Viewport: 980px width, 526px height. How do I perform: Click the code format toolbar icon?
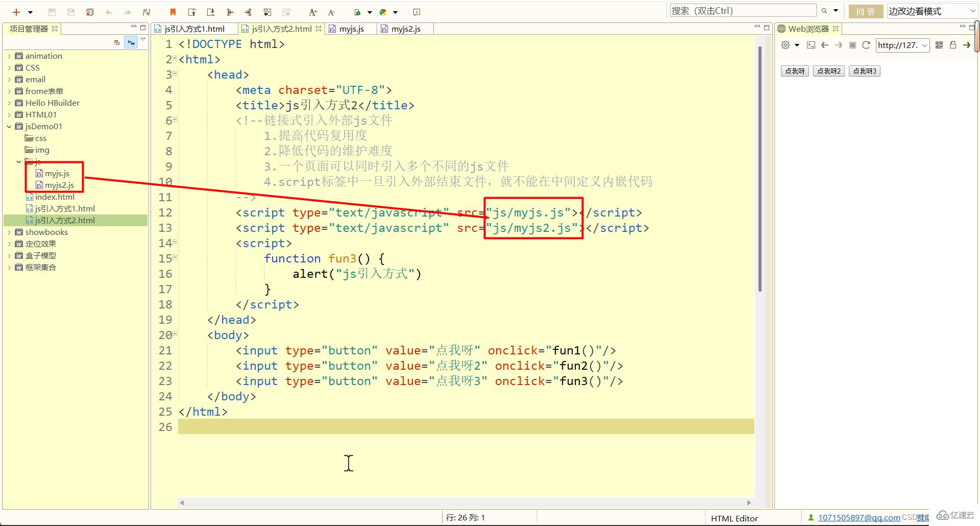pos(146,12)
